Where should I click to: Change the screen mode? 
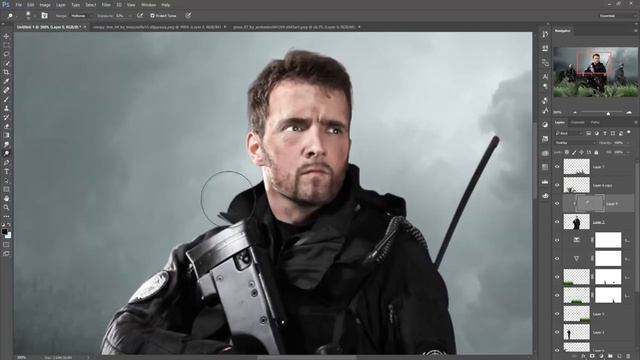pos(6,253)
